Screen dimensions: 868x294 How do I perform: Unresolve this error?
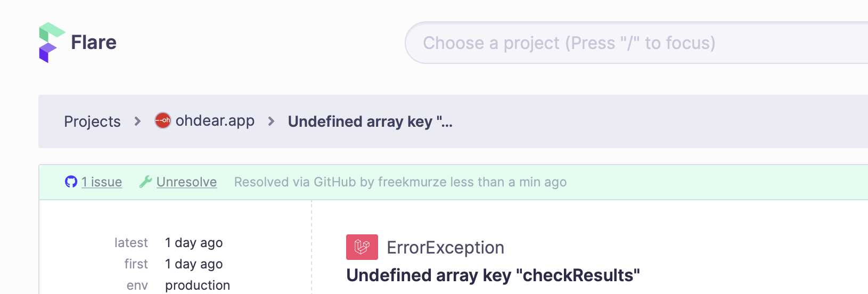(x=186, y=182)
